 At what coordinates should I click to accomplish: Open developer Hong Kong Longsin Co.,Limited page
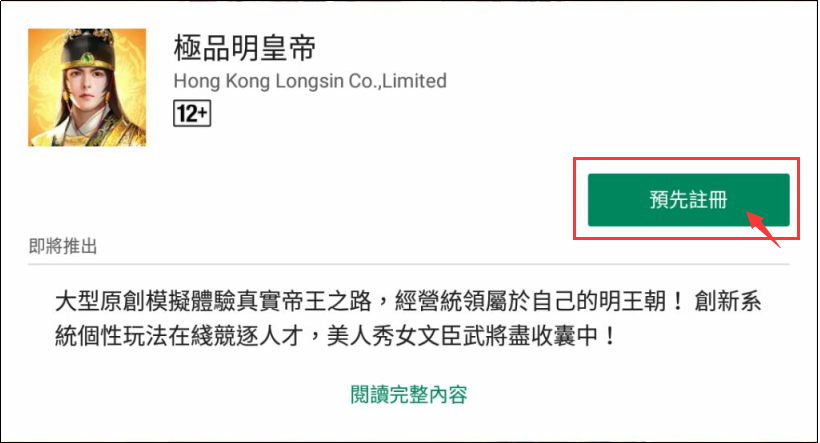[x=310, y=81]
